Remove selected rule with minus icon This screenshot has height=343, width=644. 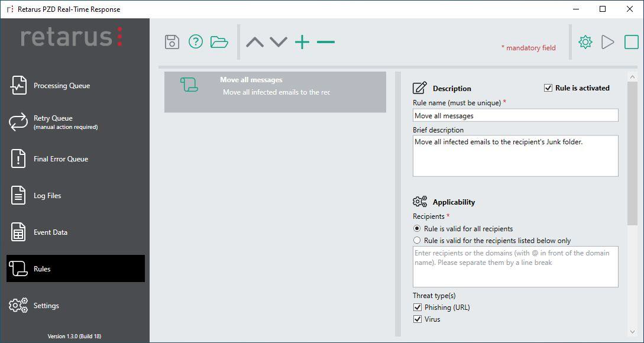point(326,42)
